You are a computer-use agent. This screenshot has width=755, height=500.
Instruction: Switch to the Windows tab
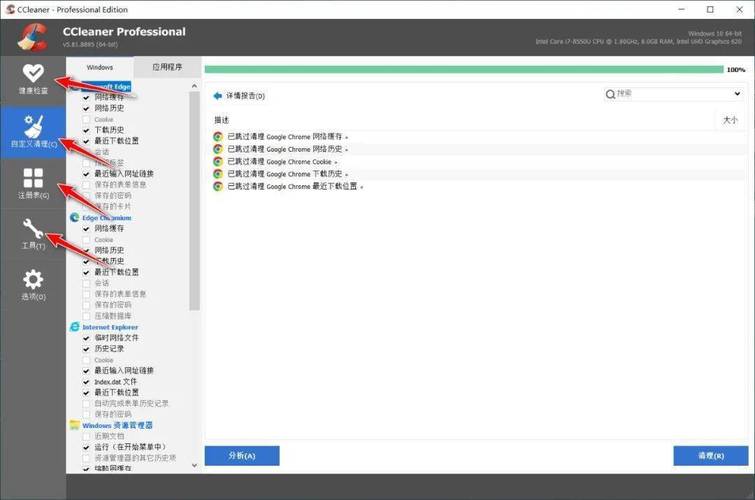click(100, 67)
